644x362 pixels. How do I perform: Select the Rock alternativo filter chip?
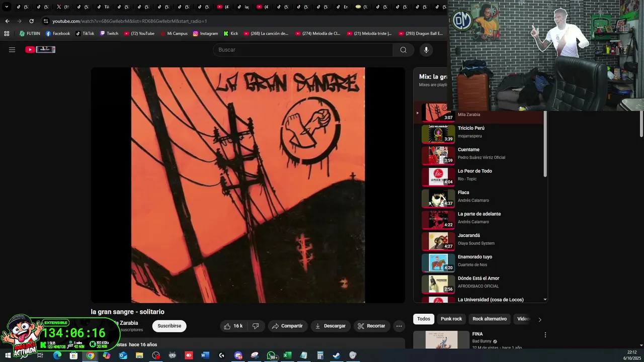coord(490,319)
